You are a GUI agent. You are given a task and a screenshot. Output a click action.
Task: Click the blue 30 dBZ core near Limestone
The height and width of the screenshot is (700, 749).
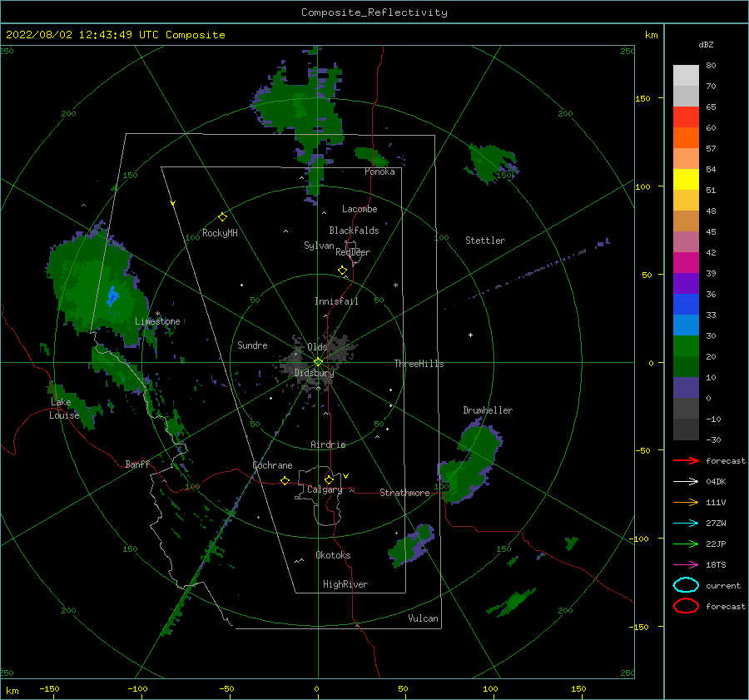point(112,295)
